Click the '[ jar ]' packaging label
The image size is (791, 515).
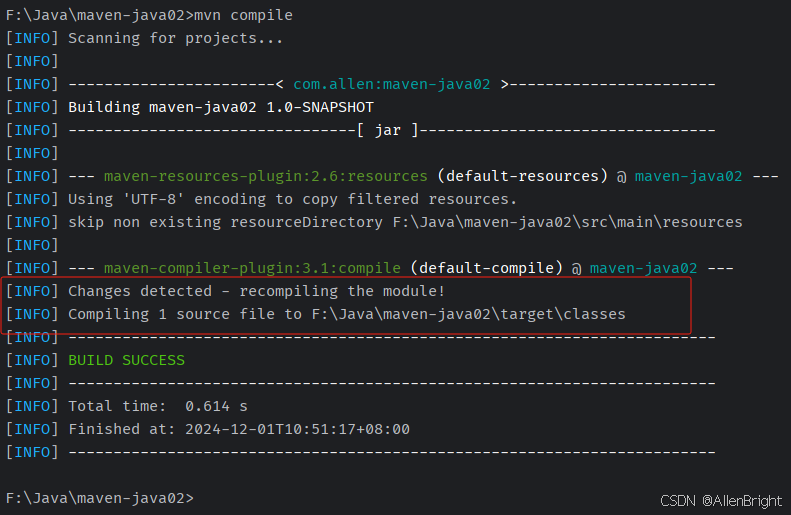tap(387, 130)
